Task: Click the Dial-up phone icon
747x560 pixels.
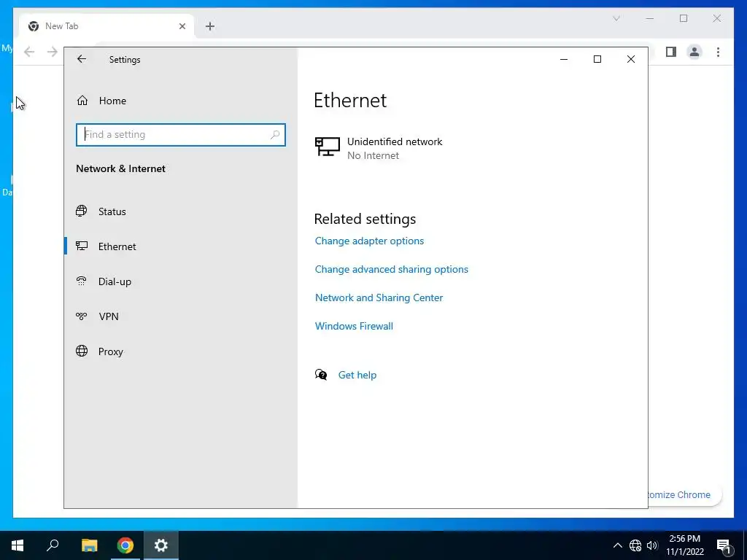Action: [x=82, y=281]
